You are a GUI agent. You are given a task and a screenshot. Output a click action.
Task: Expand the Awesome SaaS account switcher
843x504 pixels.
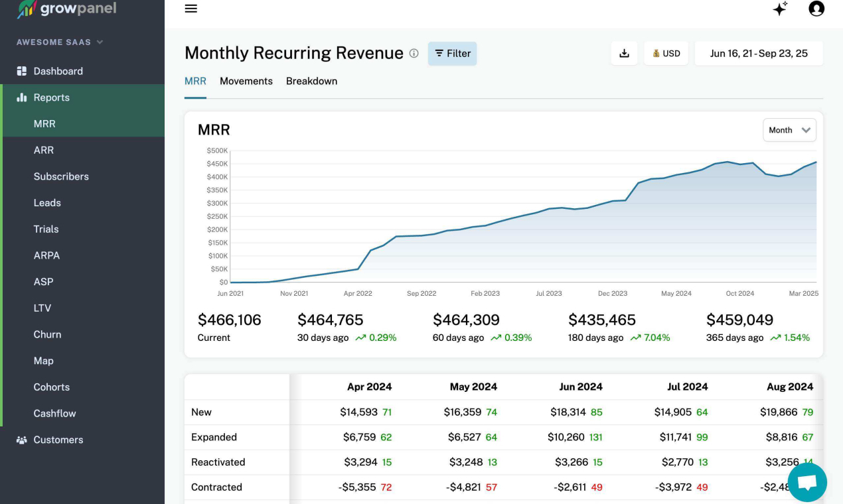60,42
